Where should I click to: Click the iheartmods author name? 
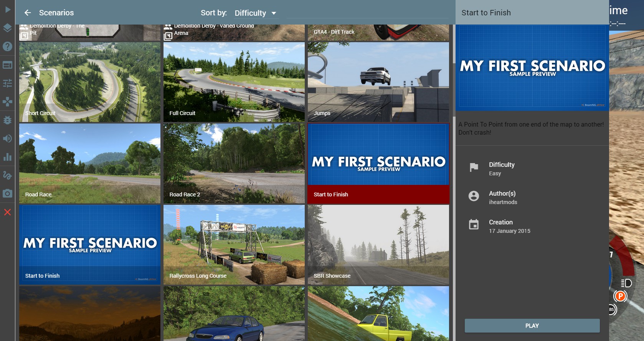coord(503,202)
